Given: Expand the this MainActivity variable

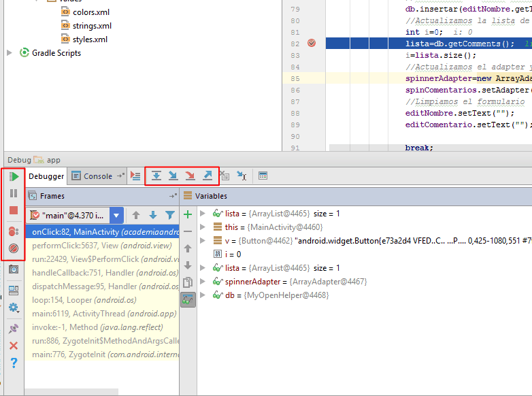Looking at the screenshot, I should pos(203,227).
